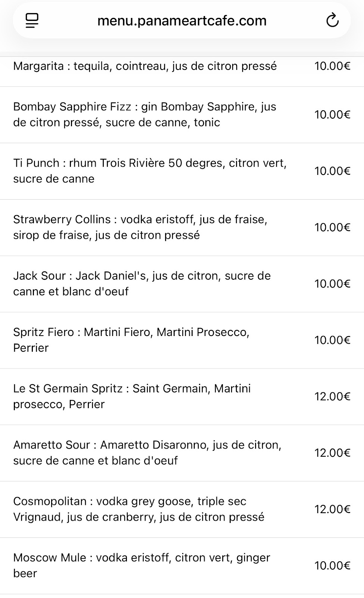Choose the Amaretto Sour cocktail

pos(182,453)
